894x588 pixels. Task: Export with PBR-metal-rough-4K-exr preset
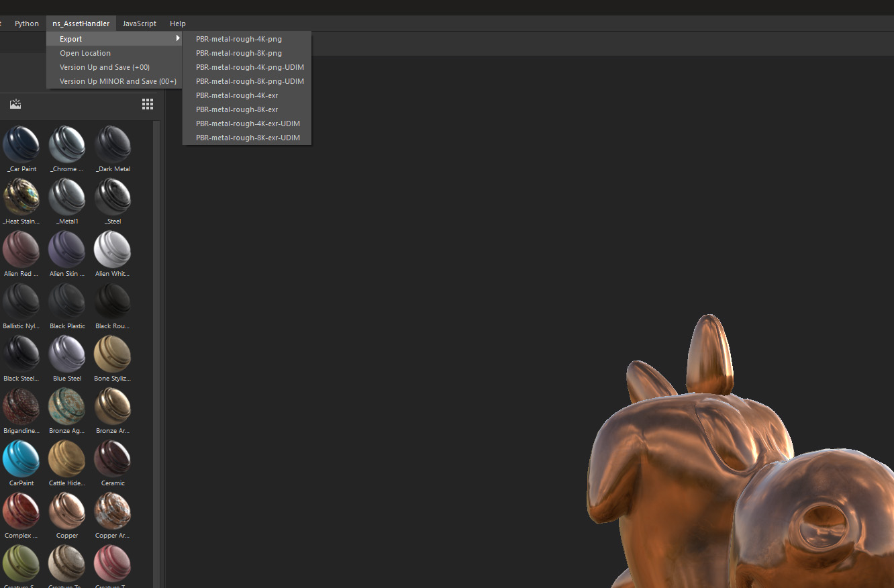[236, 95]
